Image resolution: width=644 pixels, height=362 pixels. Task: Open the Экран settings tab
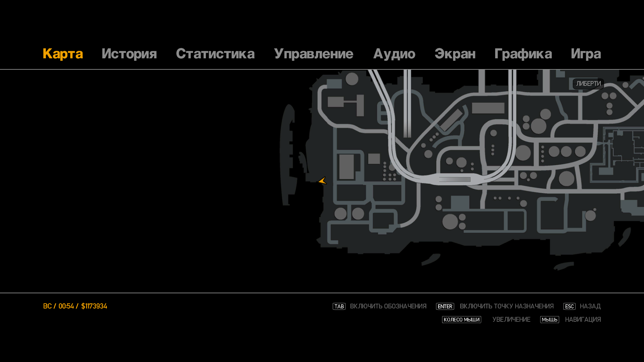pos(455,54)
